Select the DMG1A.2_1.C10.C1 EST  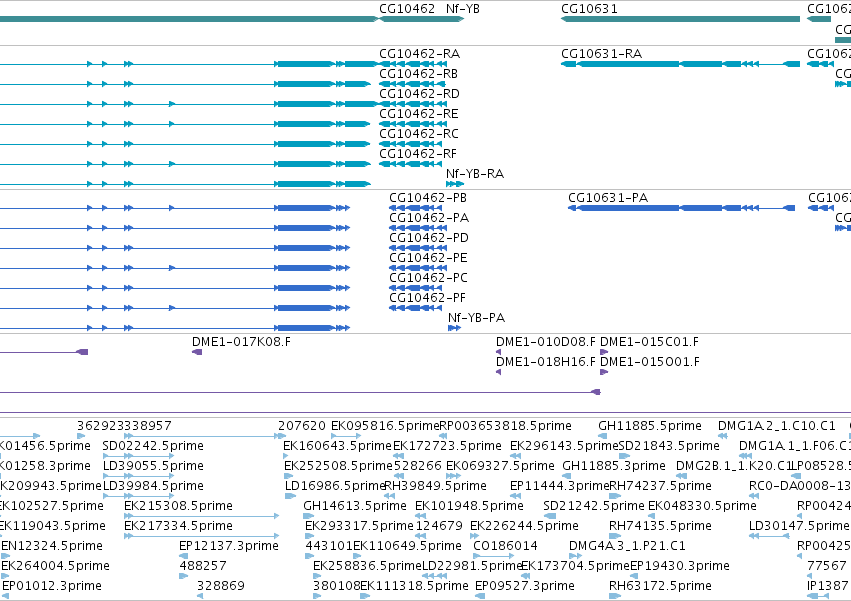point(777,426)
